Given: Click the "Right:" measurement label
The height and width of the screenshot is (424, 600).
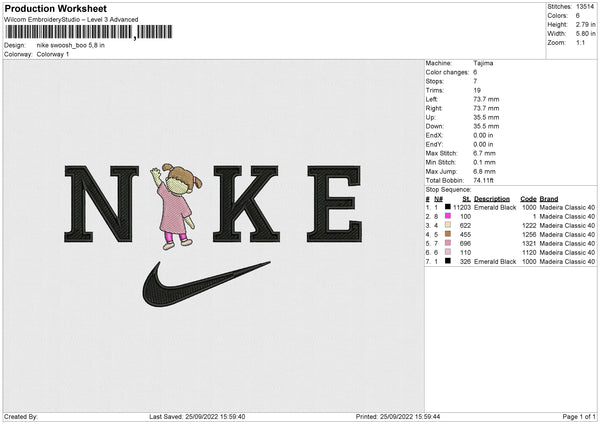Looking at the screenshot, I should click(434, 108).
